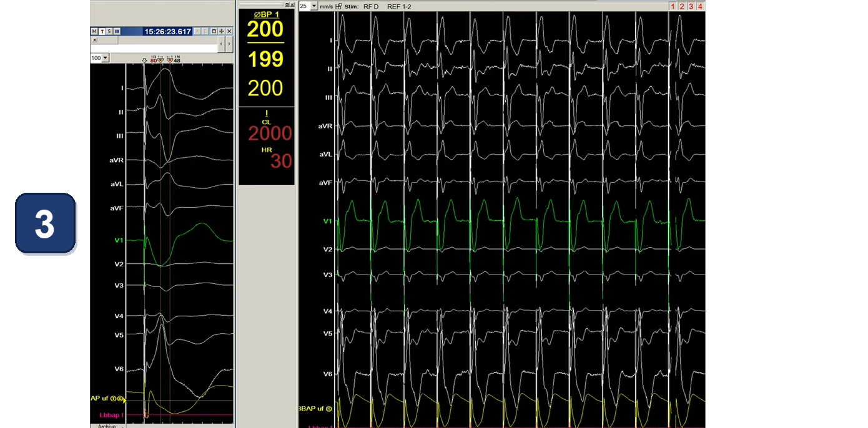Click the CL value 2000
The width and height of the screenshot is (868, 428).
(270, 133)
